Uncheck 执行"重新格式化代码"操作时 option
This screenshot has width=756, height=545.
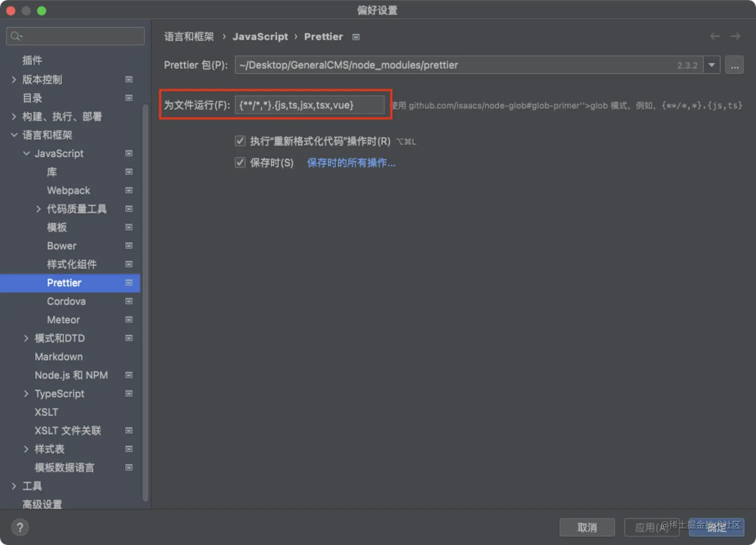click(x=240, y=140)
